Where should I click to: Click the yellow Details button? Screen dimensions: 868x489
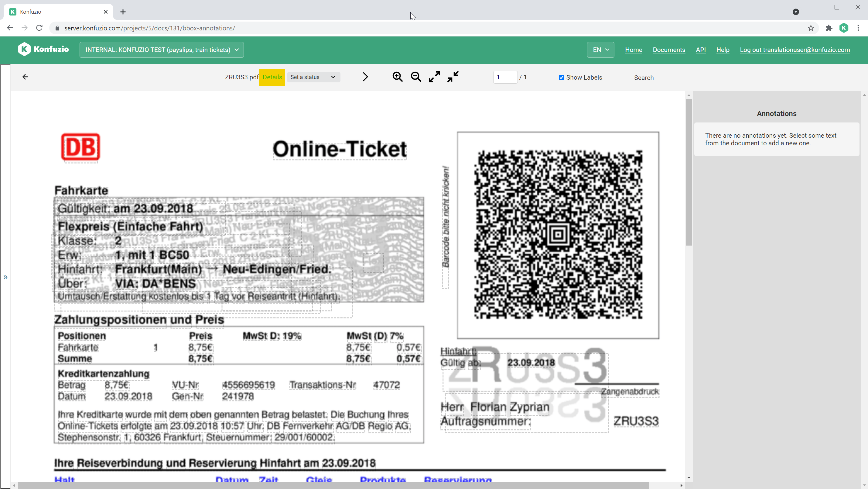point(272,77)
